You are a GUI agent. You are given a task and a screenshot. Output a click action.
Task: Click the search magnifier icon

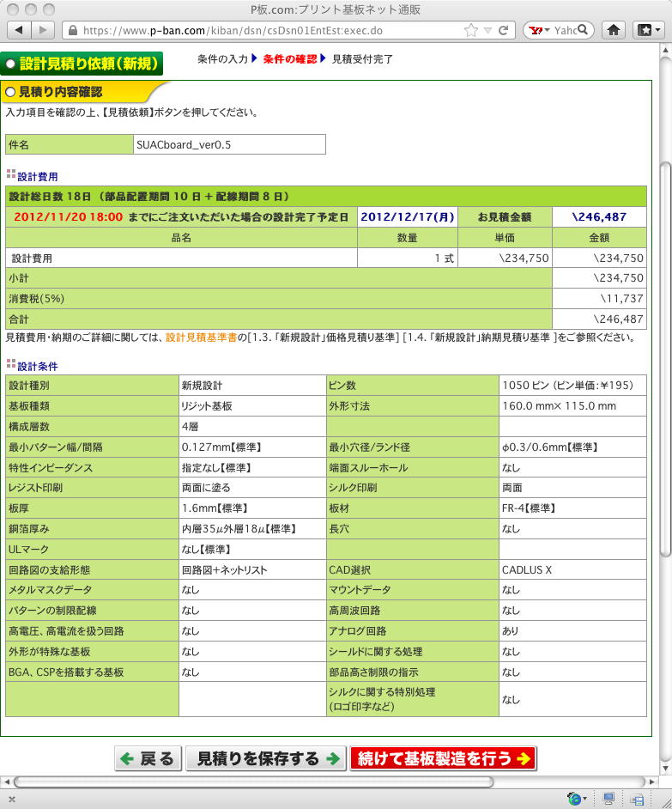[x=582, y=30]
